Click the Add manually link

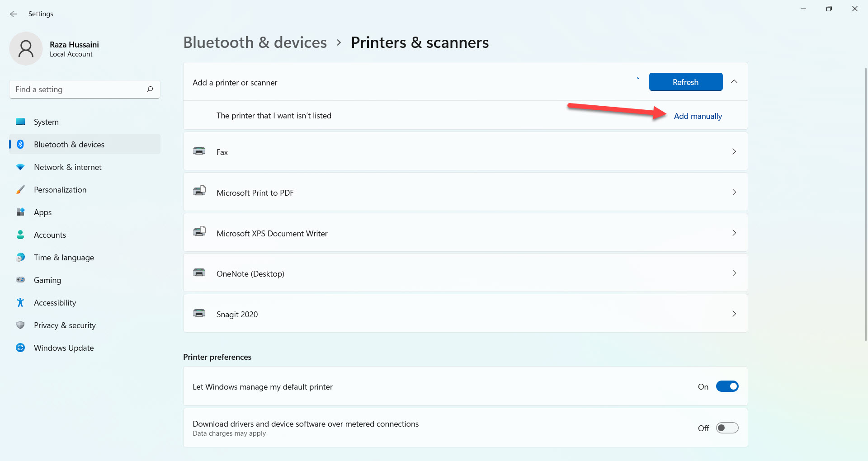tap(698, 116)
